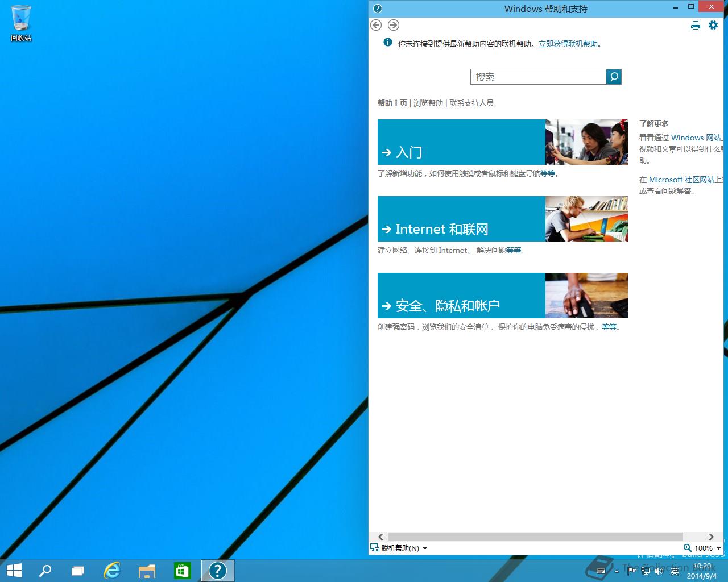The width and height of the screenshot is (728, 582).
Task: Open Microsoft 社区网站 link
Action: [681, 180]
